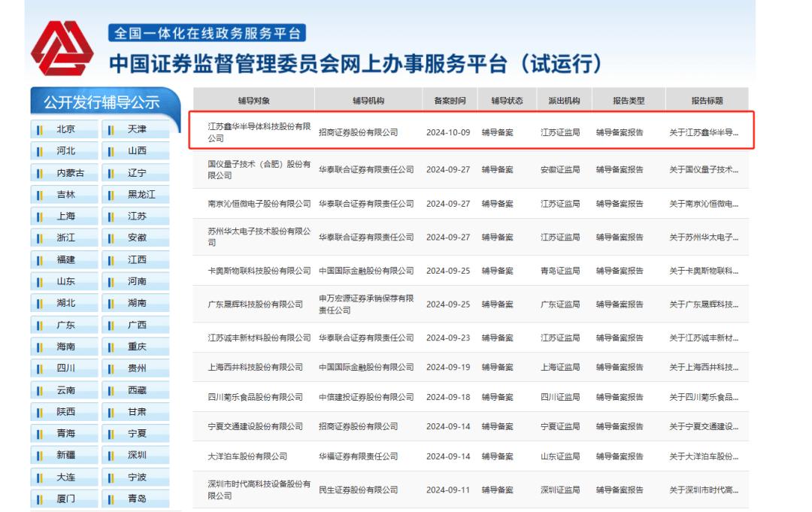Image resolution: width=812 pixels, height=512 pixels.
Task: Select 江苏 province button
Action: coord(136,217)
